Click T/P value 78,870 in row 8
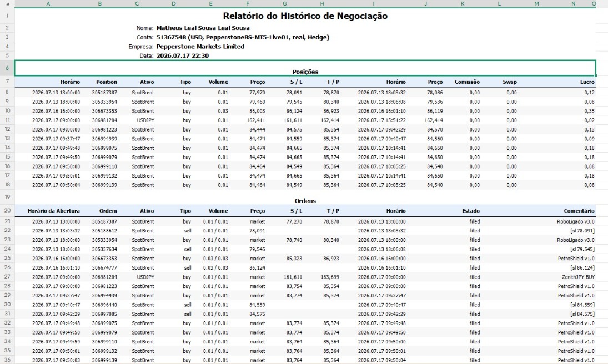608x364 pixels. pos(331,93)
